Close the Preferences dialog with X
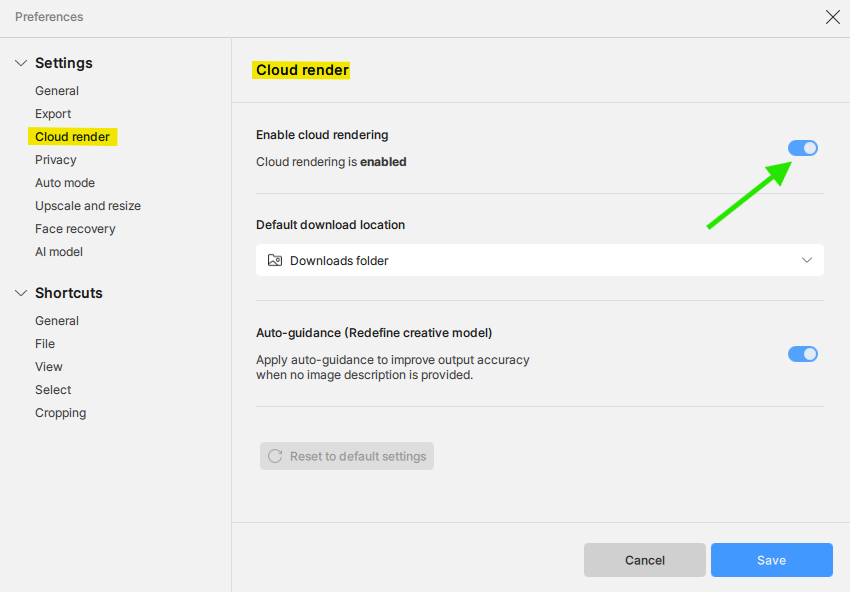This screenshot has width=850, height=592. click(833, 17)
